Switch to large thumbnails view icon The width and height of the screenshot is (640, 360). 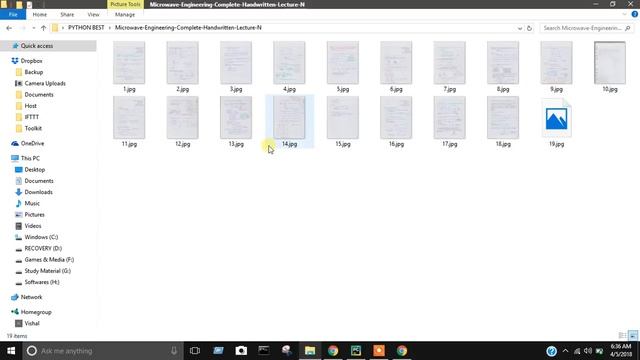[633, 336]
